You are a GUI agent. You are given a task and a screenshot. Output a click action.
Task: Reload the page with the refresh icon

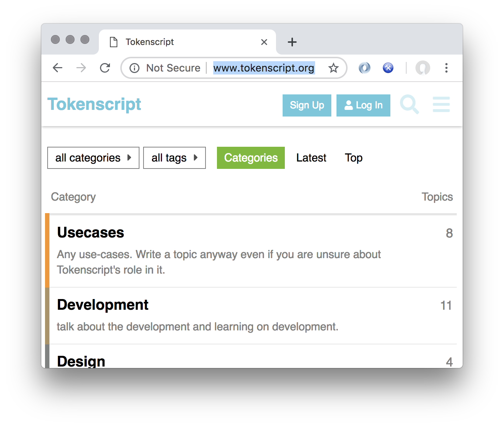coord(105,68)
